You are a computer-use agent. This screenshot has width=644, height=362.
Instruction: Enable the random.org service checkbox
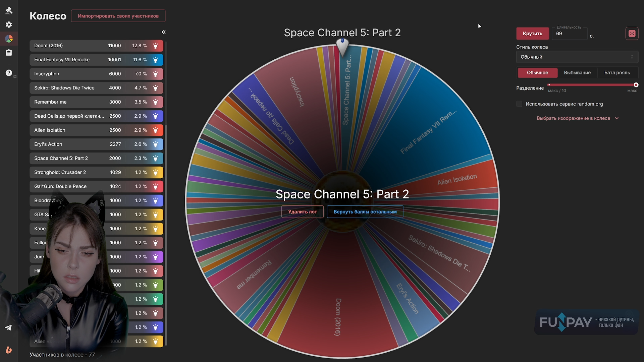click(x=519, y=104)
